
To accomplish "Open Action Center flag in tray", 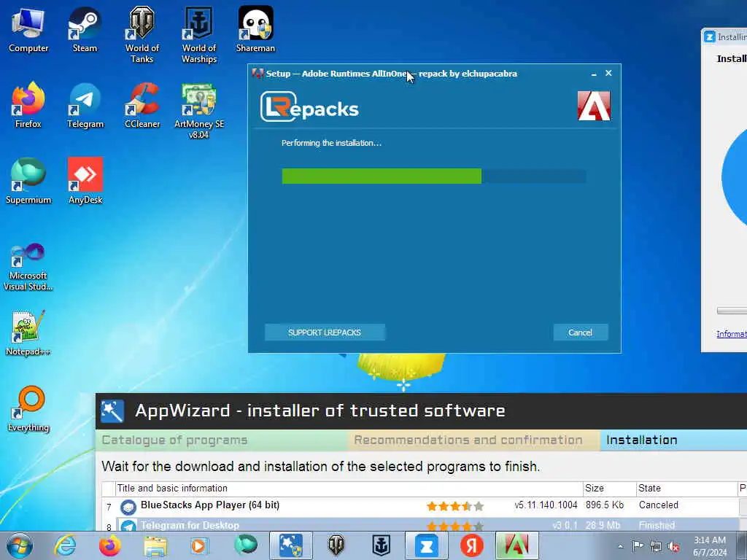I will (x=638, y=545).
